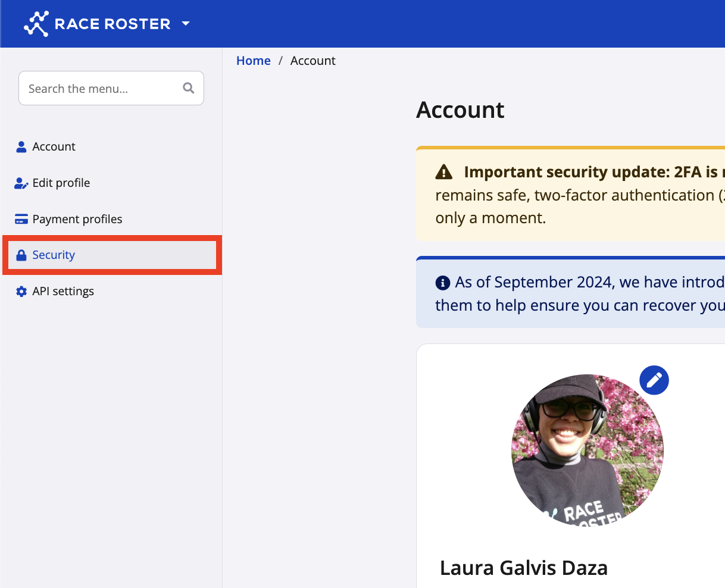Click the Race Roster logo icon
This screenshot has height=588, width=725.
[36, 24]
